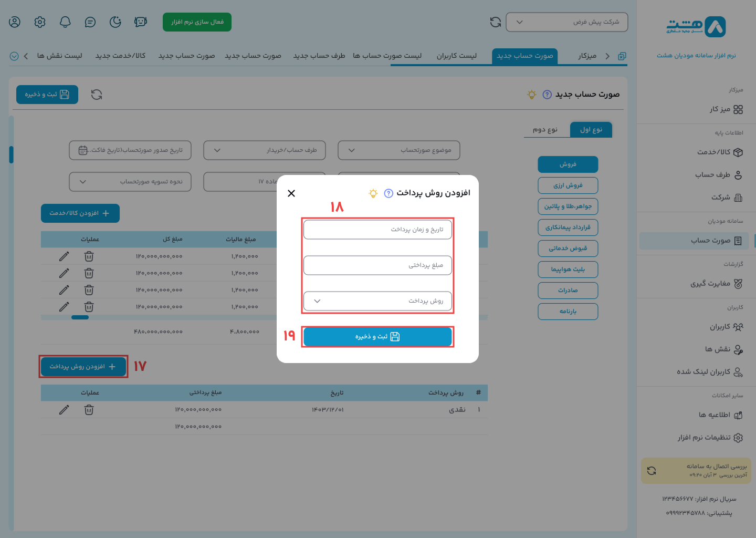Image resolution: width=756 pixels, height=538 pixels.
Task: Open مغایرت گیری report from sidebar icon
Action: click(740, 283)
